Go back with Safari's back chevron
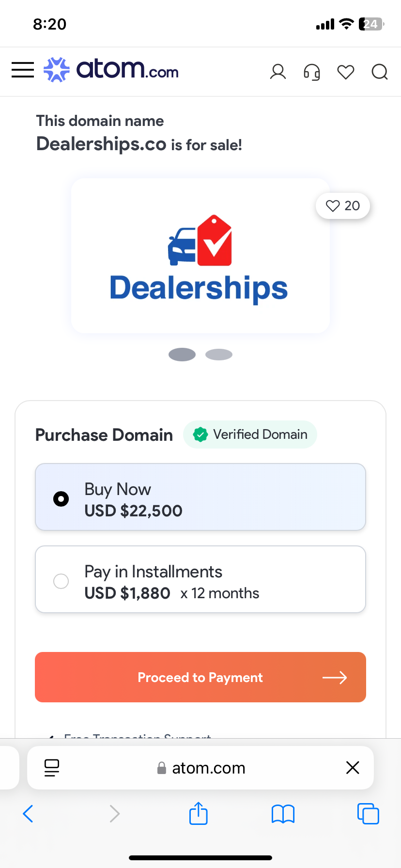 pos(28,814)
